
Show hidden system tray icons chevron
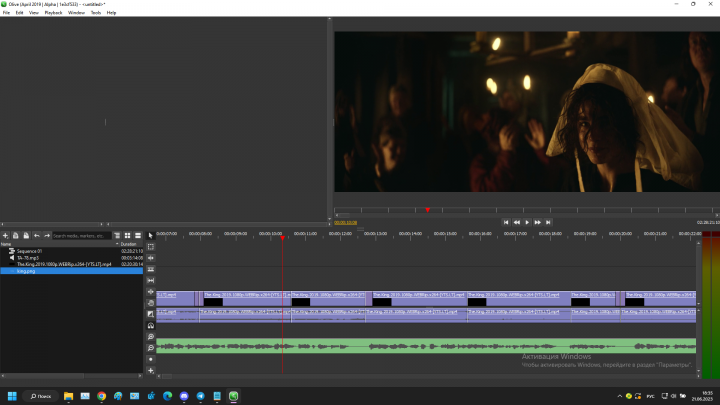click(619, 396)
